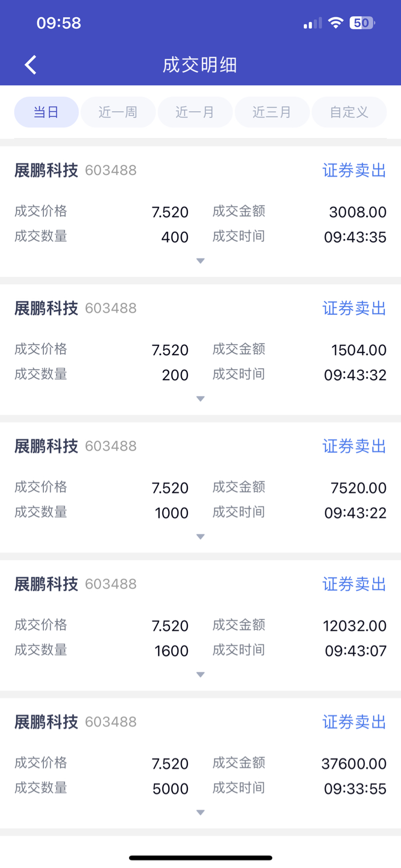Expand details of the 09:43:22 trade
This screenshot has width=401, height=868.
click(200, 536)
